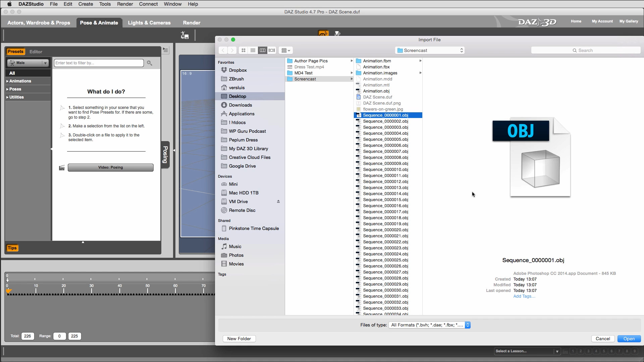Screen dimensions: 644x362
Task: Switch file dialog to list view
Action: pos(253,50)
